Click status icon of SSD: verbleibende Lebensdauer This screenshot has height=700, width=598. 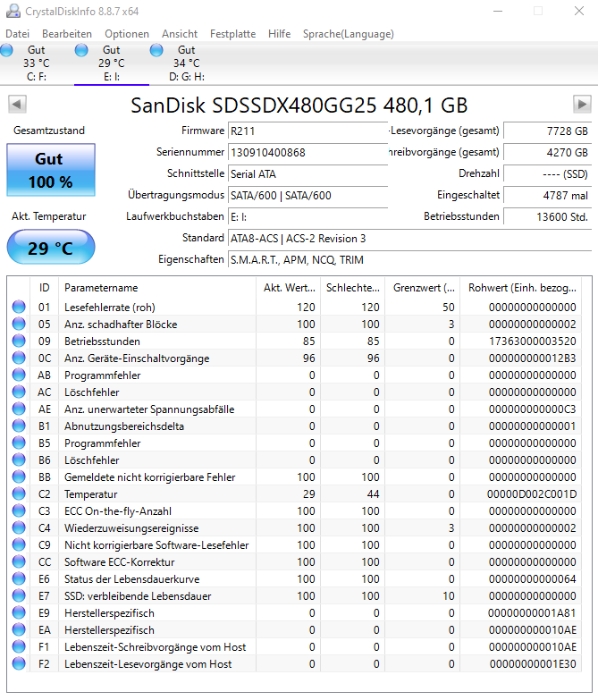19,595
